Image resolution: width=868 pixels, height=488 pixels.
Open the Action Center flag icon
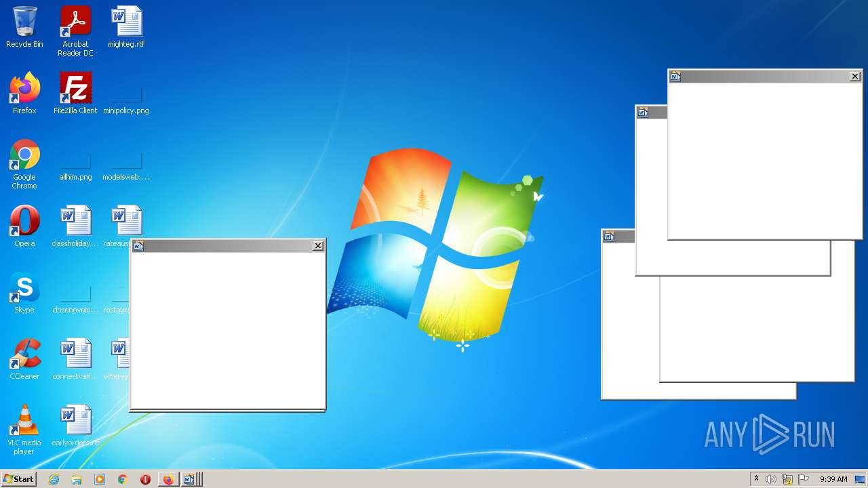pyautogui.click(x=804, y=479)
